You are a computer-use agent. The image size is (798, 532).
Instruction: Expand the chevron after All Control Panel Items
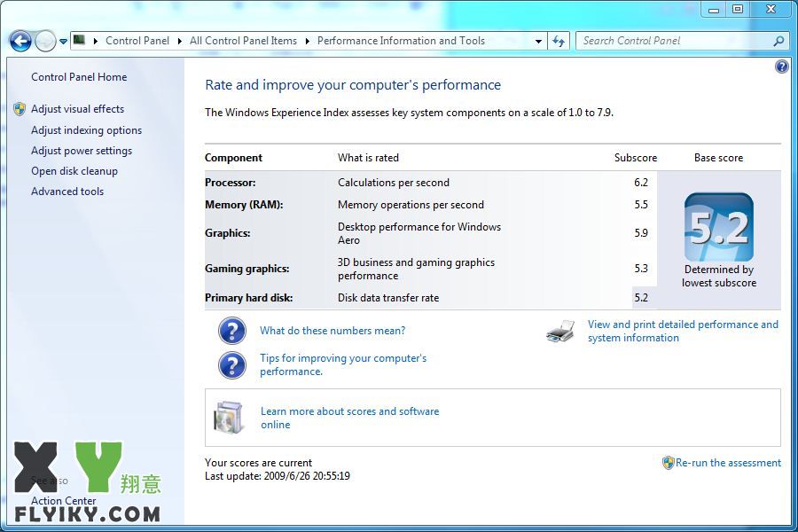[x=308, y=42]
